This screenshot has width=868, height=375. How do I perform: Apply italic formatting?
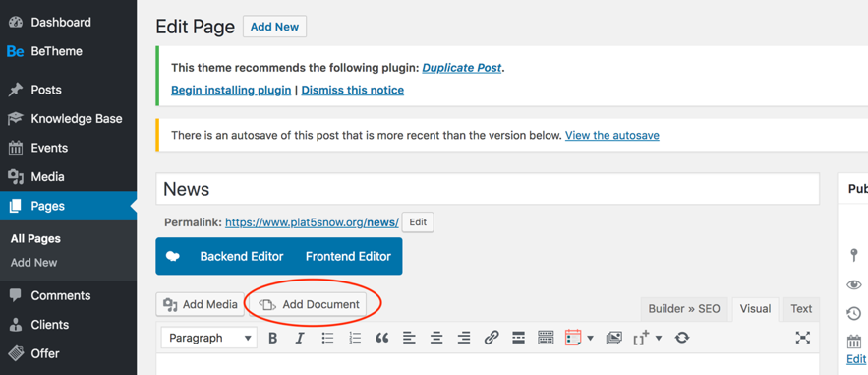(x=300, y=338)
